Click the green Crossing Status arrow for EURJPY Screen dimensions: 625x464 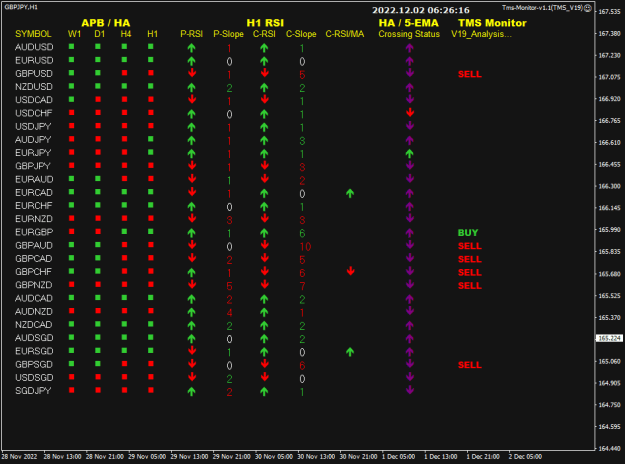pyautogui.click(x=409, y=153)
